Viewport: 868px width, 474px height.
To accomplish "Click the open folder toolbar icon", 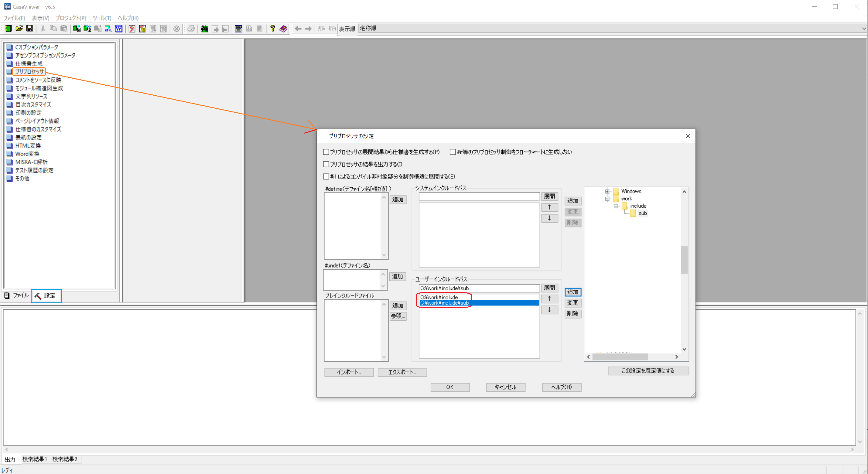I will [x=19, y=29].
